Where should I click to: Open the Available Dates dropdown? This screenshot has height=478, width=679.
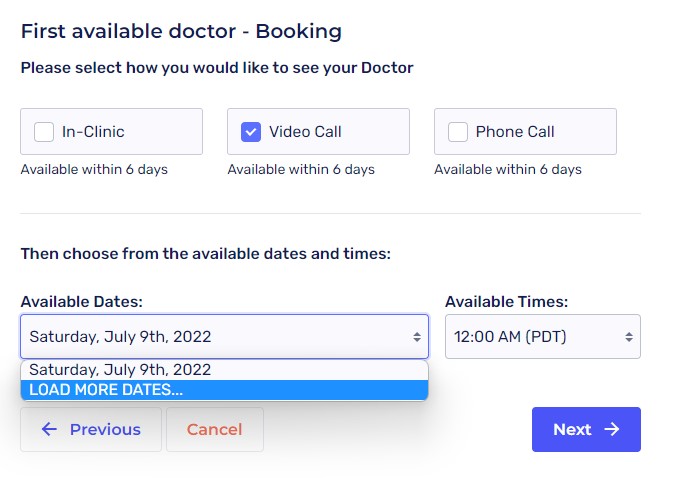pyautogui.click(x=224, y=337)
